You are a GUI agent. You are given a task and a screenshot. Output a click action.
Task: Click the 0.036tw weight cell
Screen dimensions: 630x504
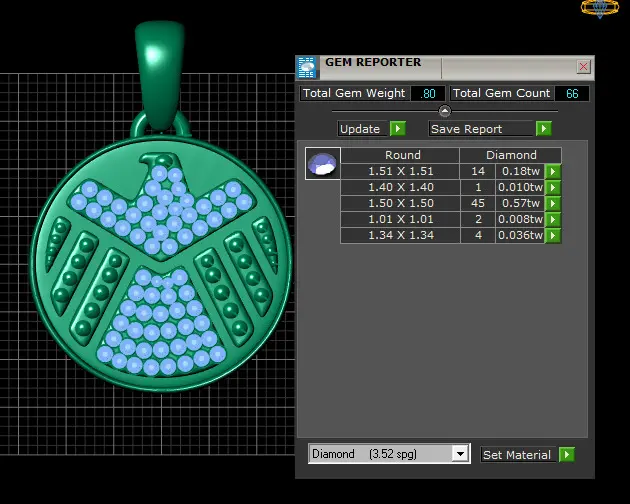pos(520,236)
